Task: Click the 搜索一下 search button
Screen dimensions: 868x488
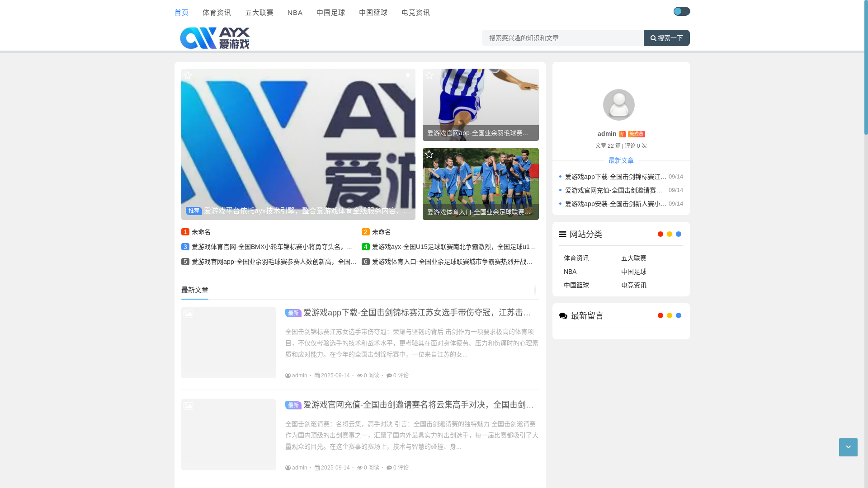Action: (667, 38)
